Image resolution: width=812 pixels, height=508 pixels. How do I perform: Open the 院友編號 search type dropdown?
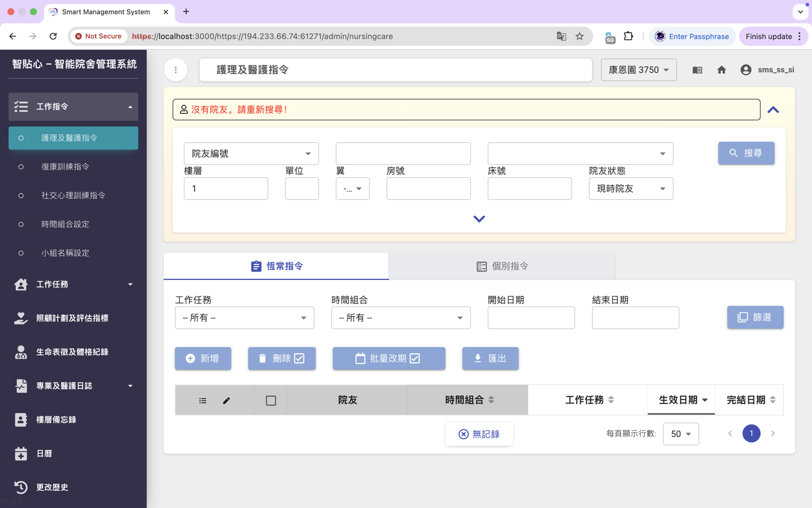(251, 154)
